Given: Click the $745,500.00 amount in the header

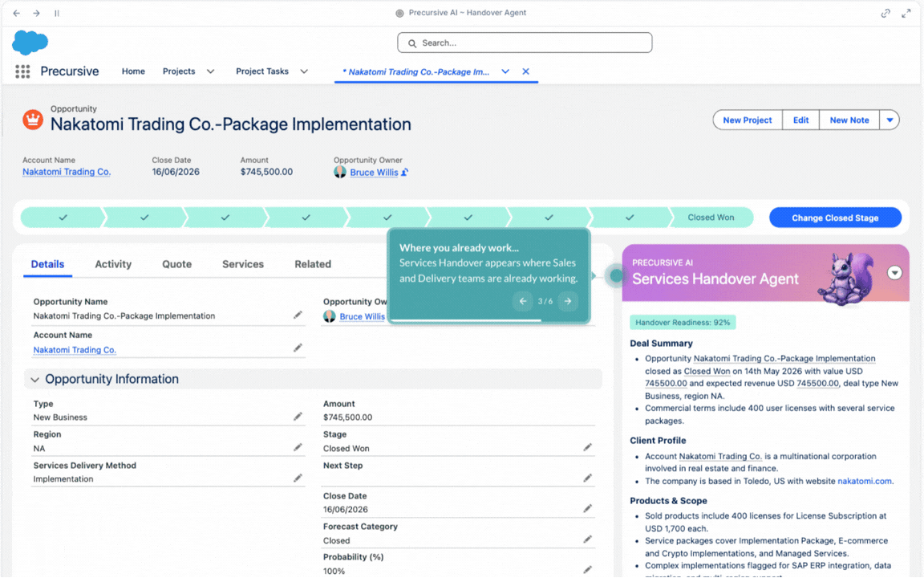Looking at the screenshot, I should pos(266,172).
